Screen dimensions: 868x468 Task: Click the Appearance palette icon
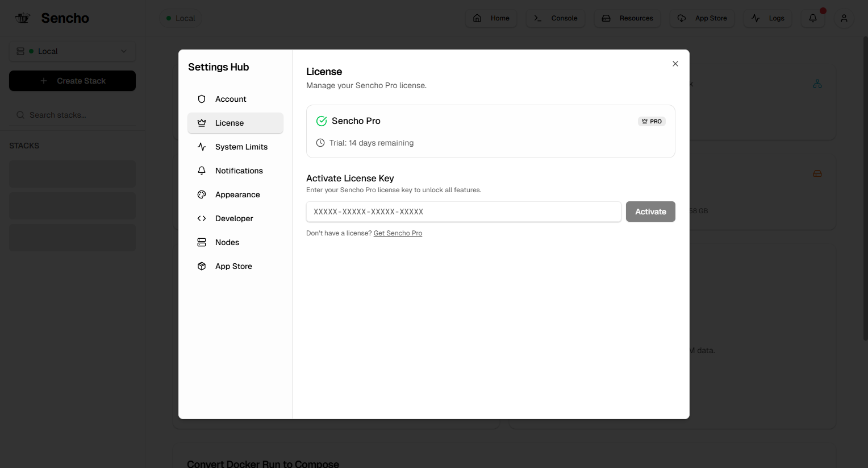point(202,194)
